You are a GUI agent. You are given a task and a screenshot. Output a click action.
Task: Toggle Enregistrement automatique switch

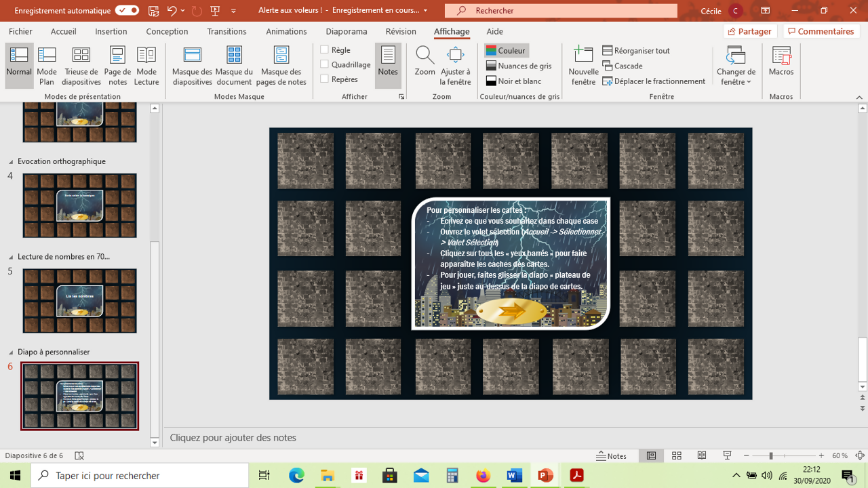127,10
